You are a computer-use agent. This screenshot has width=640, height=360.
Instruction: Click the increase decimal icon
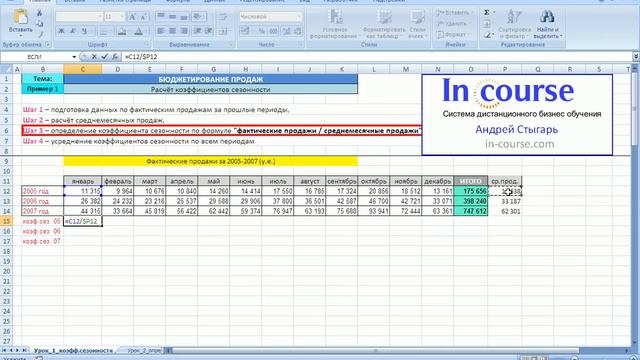(287, 31)
